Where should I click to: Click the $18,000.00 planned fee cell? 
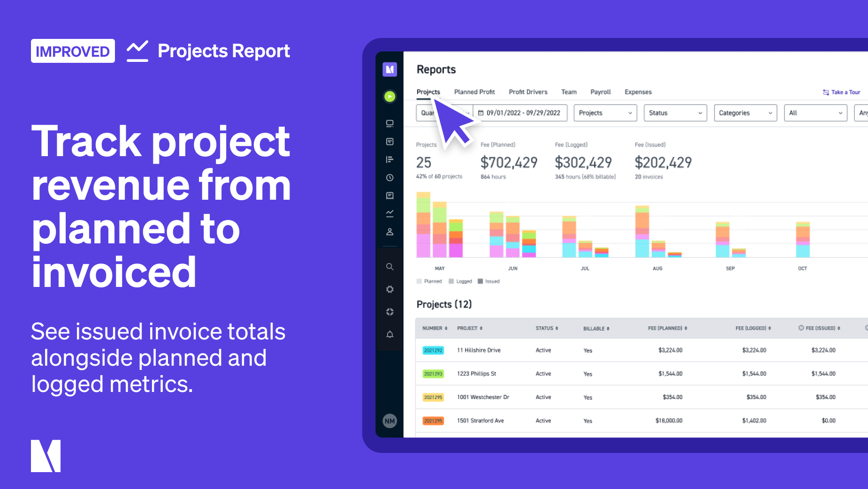[x=669, y=421]
